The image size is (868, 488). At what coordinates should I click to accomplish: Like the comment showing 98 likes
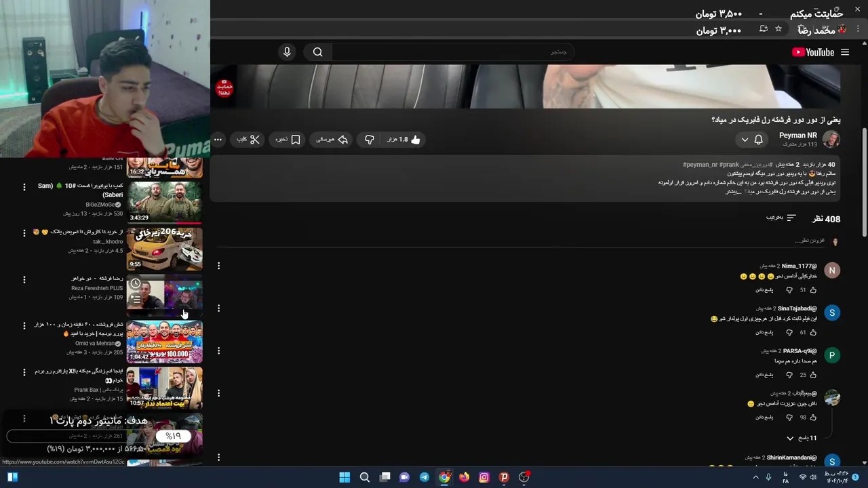pos(813,418)
